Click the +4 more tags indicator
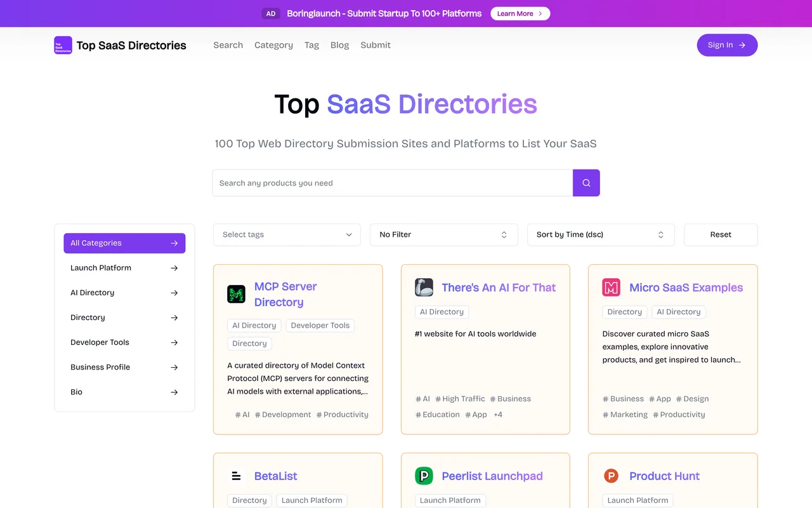 click(x=498, y=415)
